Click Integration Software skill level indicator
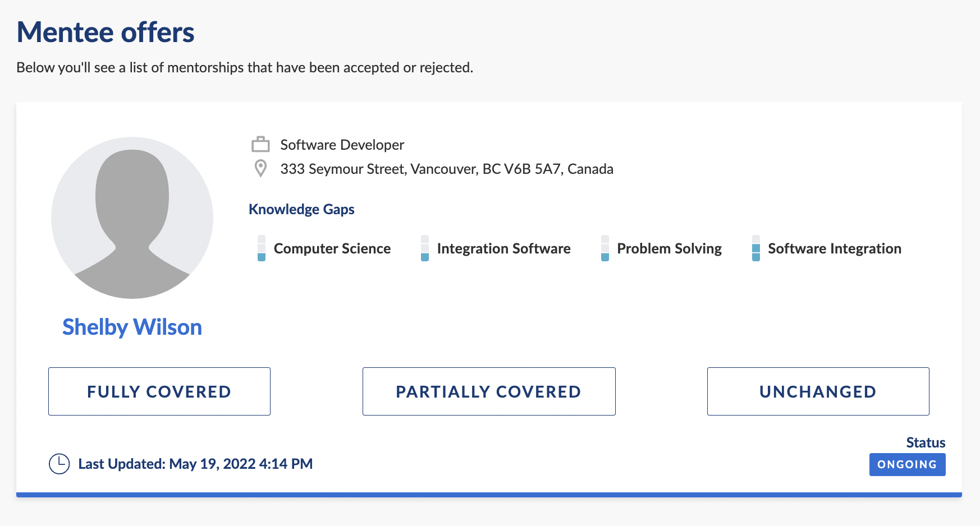 click(x=425, y=248)
